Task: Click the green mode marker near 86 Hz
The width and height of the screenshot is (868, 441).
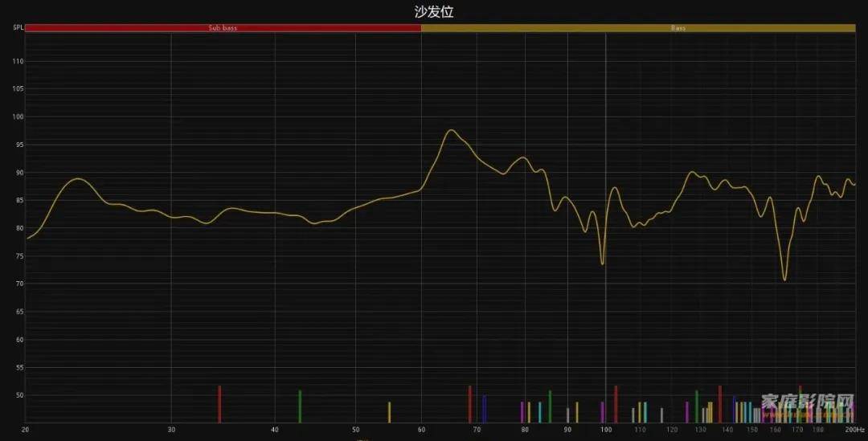Action: coord(550,406)
